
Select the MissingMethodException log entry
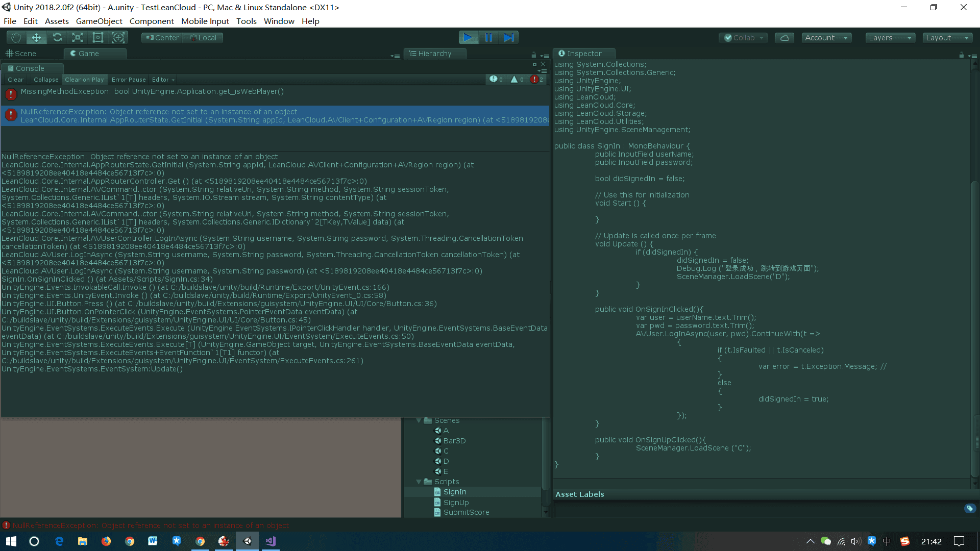275,95
